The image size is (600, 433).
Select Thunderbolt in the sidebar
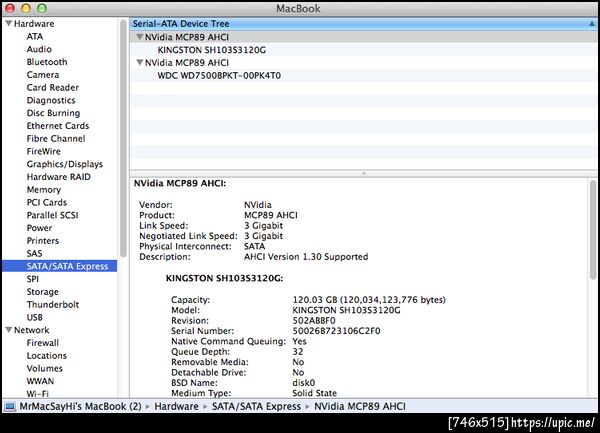53,304
